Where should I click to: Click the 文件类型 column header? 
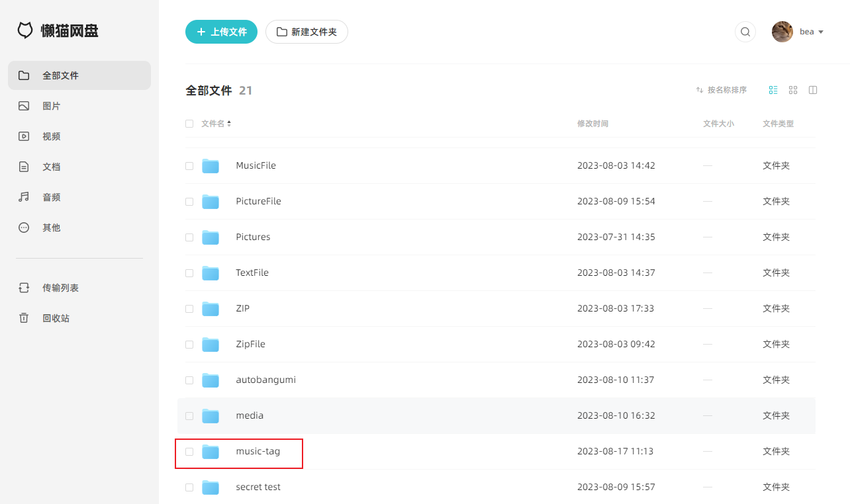tap(778, 124)
